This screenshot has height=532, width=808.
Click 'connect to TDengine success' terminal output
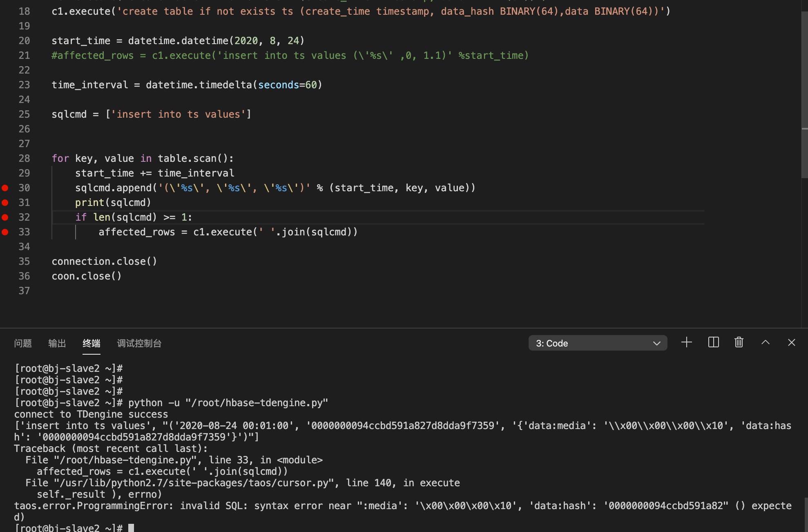tap(91, 414)
